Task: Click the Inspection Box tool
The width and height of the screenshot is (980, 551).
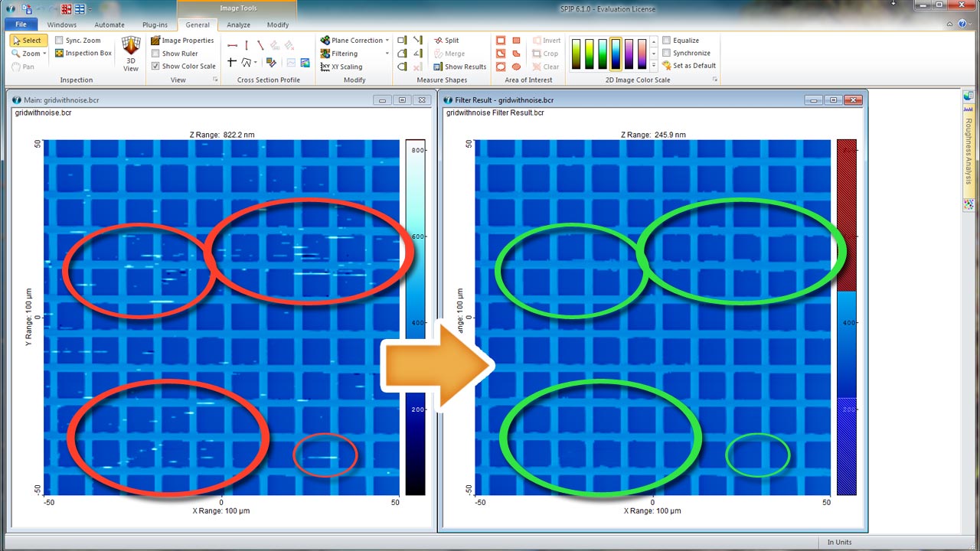Action: coord(59,54)
